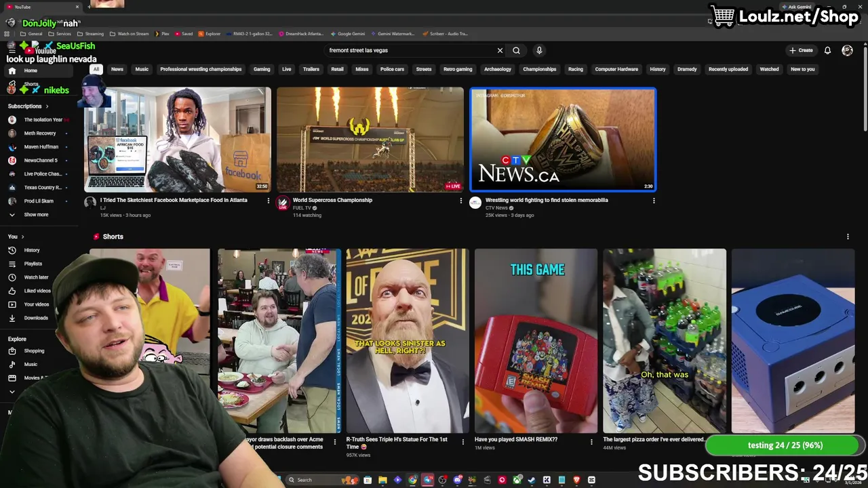The width and height of the screenshot is (868, 488).
Task: Open options for R-Truth Triple H short
Action: pos(463,442)
